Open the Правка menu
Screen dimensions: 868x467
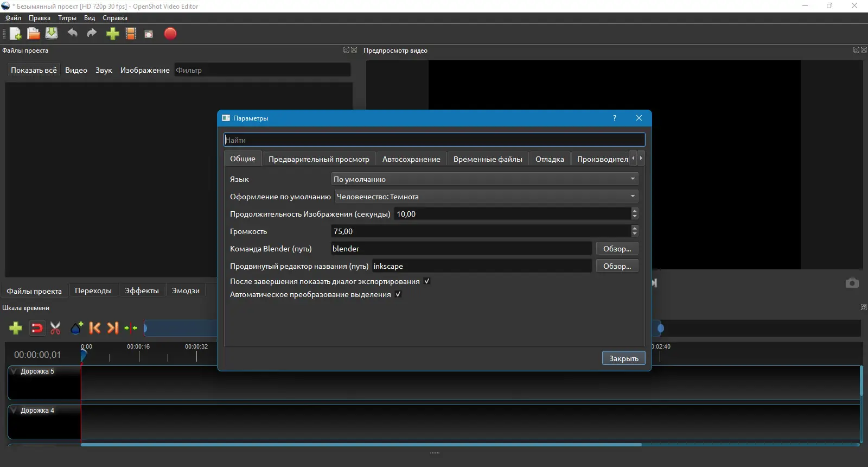(x=40, y=18)
